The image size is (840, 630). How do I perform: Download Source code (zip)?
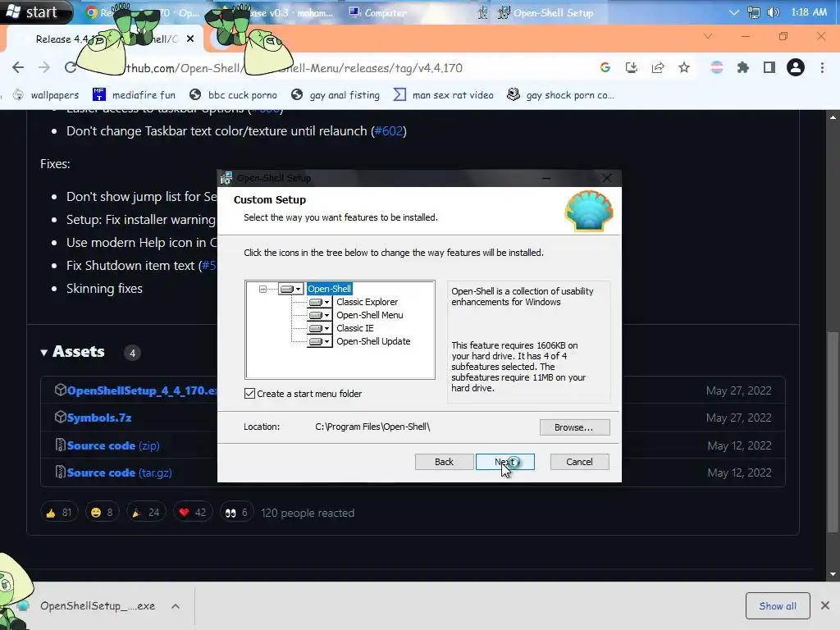pyautogui.click(x=113, y=445)
